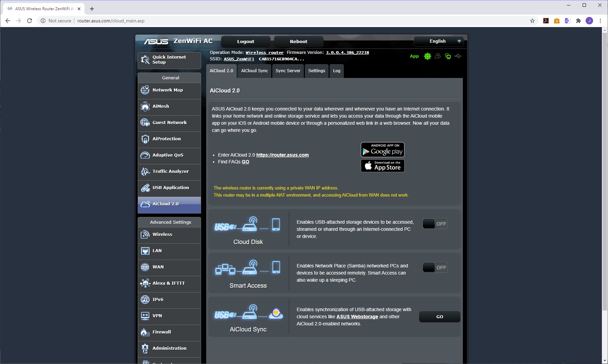Open the English language dropdown
This screenshot has height=364, width=608.
click(x=439, y=41)
